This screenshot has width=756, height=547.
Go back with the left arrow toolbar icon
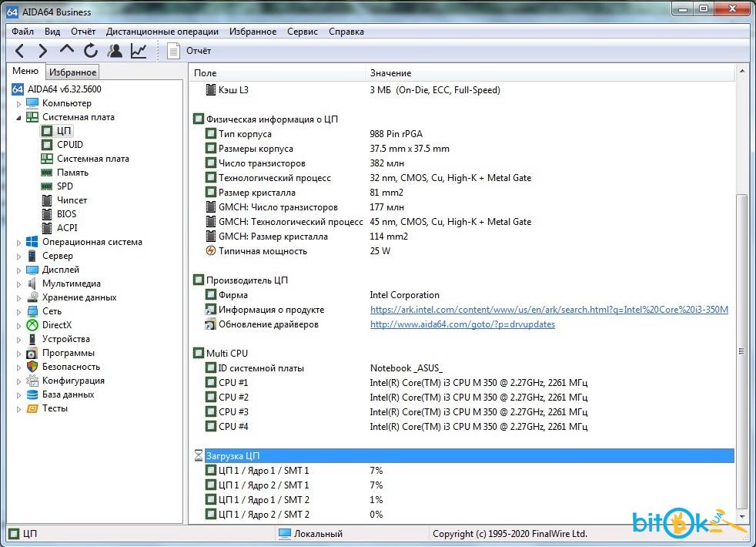pyautogui.click(x=20, y=51)
